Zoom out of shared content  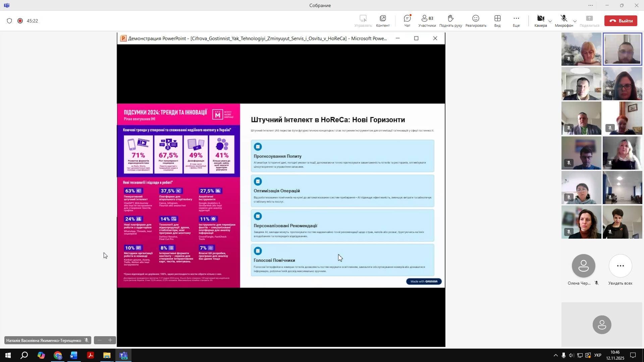click(x=99, y=341)
